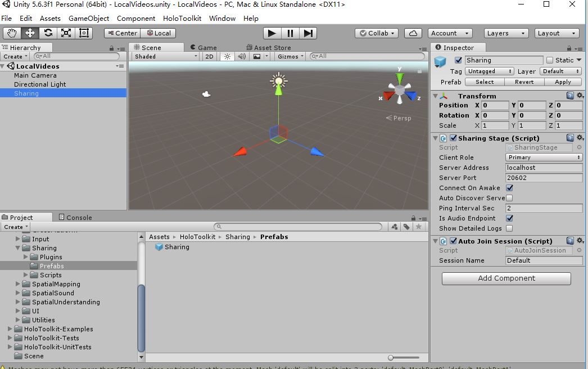The image size is (588, 369).
Task: Select the Rect Transform tool
Action: tap(84, 33)
